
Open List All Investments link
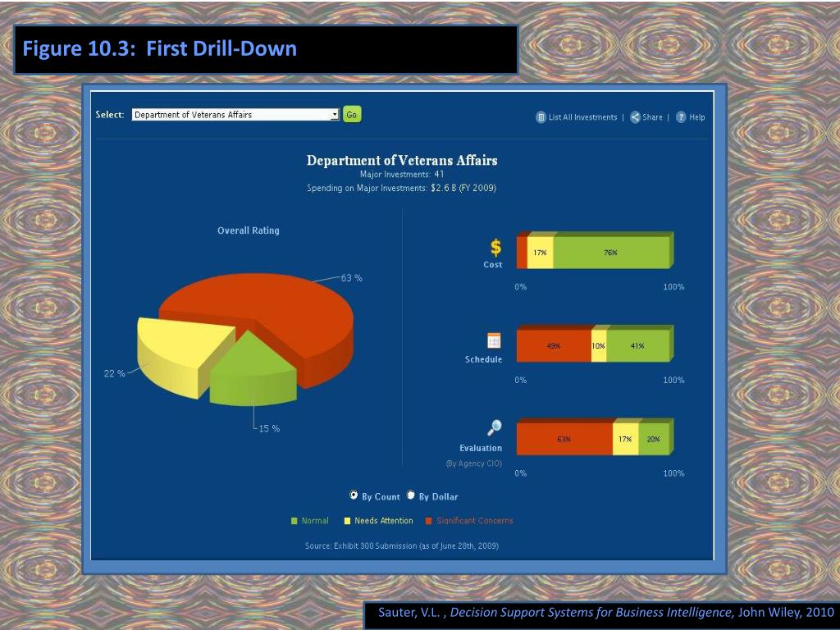(583, 117)
